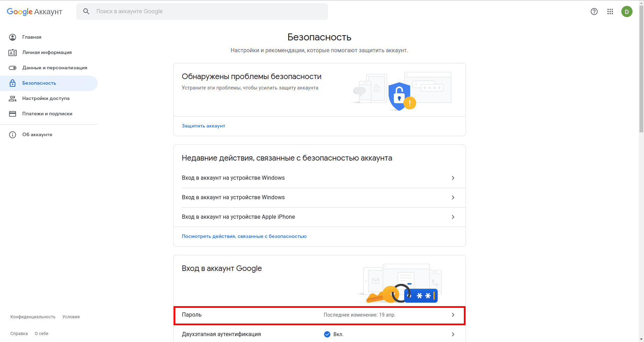Click the Главная person icon
Viewport: 644px width, 342px height.
(13, 37)
